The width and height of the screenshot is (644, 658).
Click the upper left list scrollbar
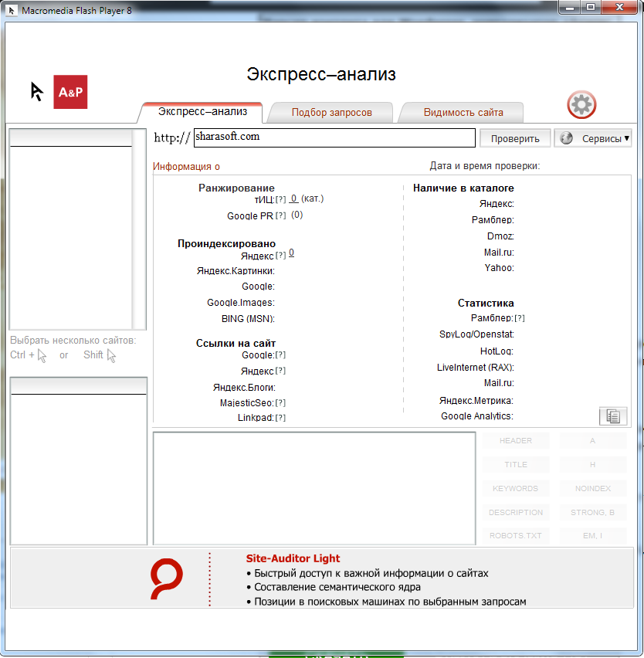139,229
